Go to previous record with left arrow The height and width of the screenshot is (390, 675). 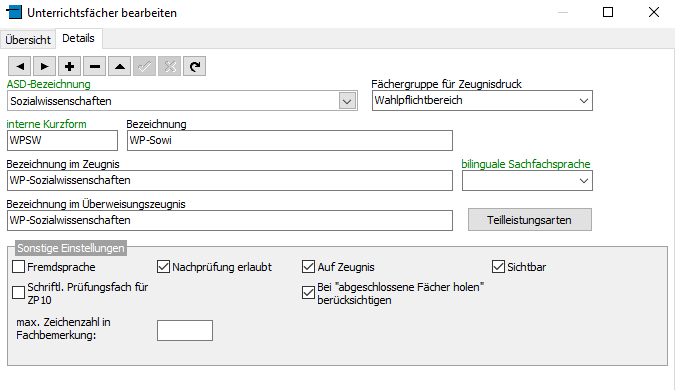tap(20, 66)
